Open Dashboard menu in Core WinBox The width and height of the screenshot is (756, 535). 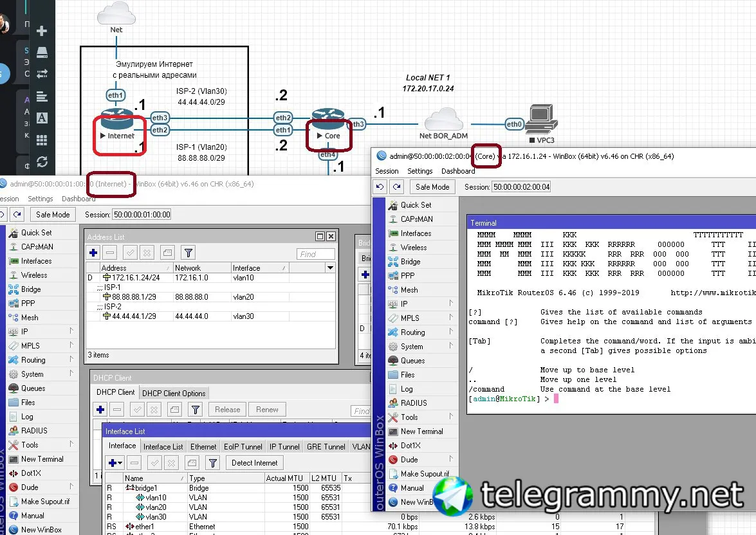458,171
